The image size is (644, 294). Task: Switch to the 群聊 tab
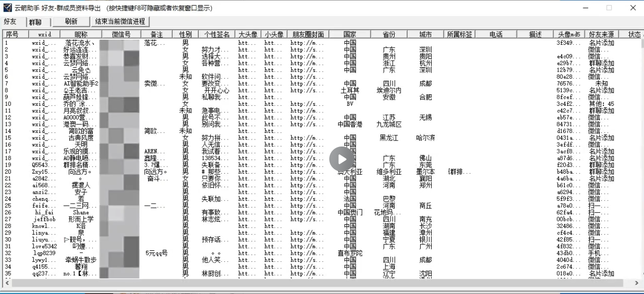(36, 22)
